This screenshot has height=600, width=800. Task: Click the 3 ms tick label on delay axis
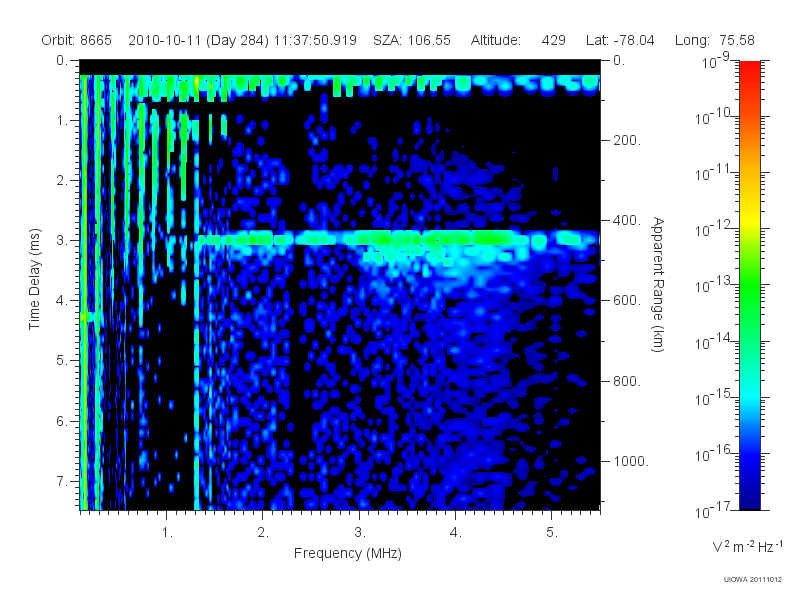[x=62, y=240]
